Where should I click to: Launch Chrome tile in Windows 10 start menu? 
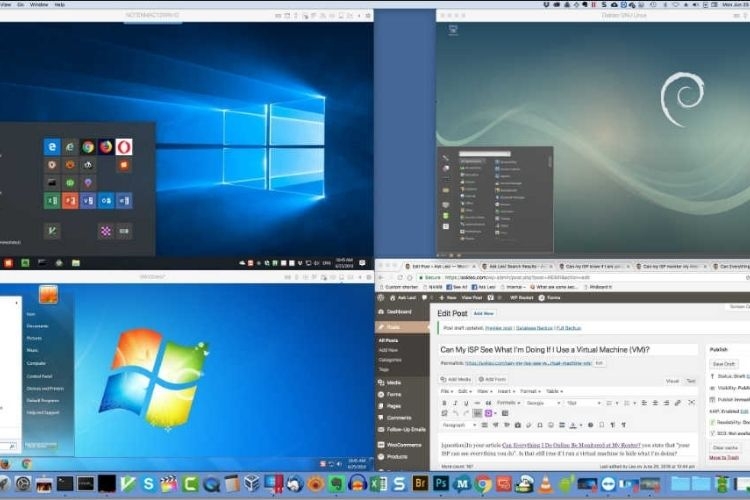click(88, 146)
